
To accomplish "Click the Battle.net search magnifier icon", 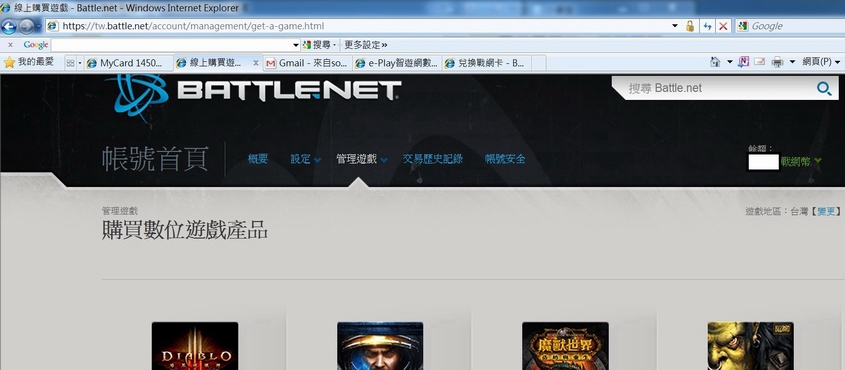I will coord(824,88).
